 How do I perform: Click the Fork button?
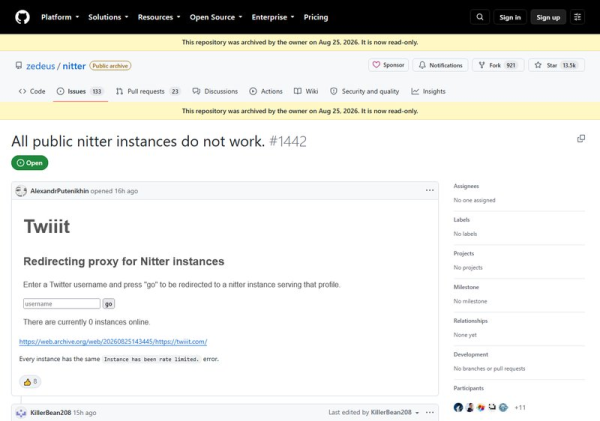(498, 65)
